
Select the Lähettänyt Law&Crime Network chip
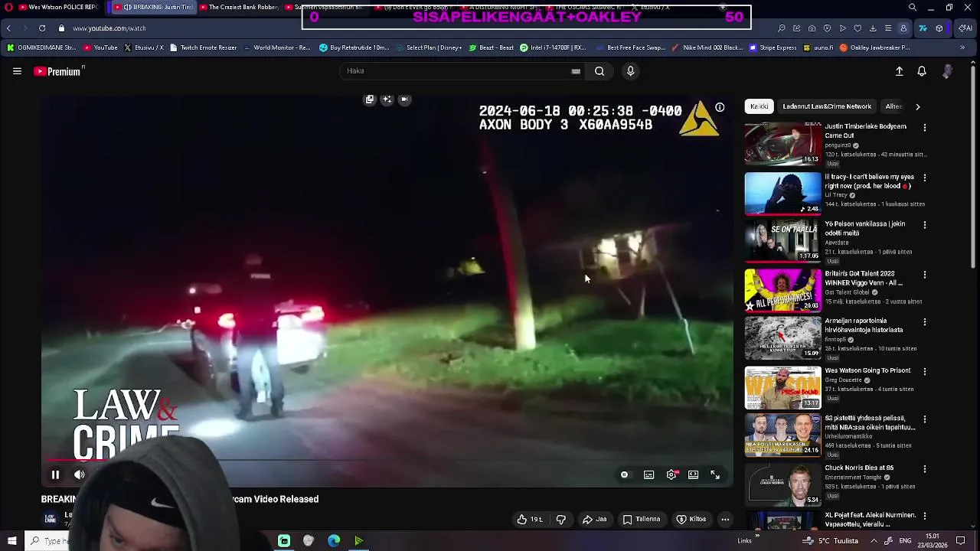click(827, 106)
